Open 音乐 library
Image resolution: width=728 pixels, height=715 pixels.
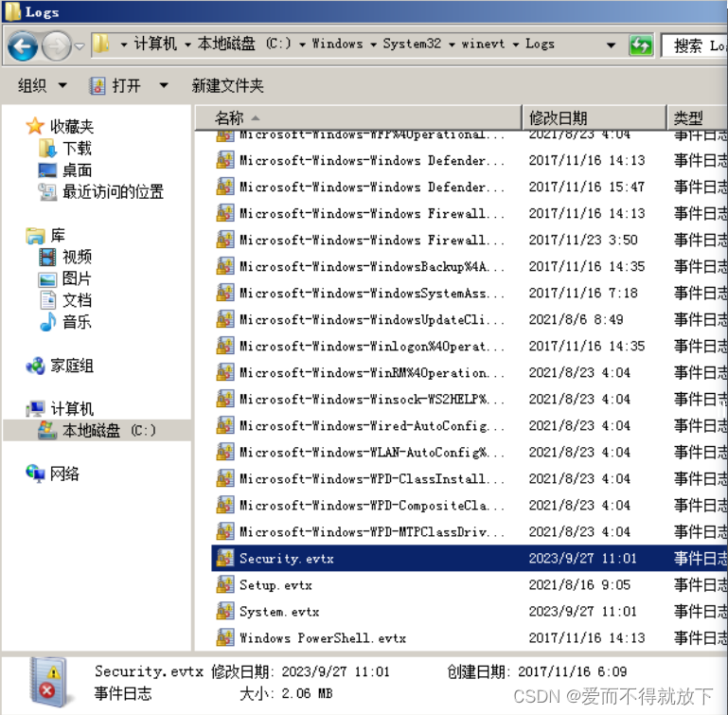pos(65,321)
